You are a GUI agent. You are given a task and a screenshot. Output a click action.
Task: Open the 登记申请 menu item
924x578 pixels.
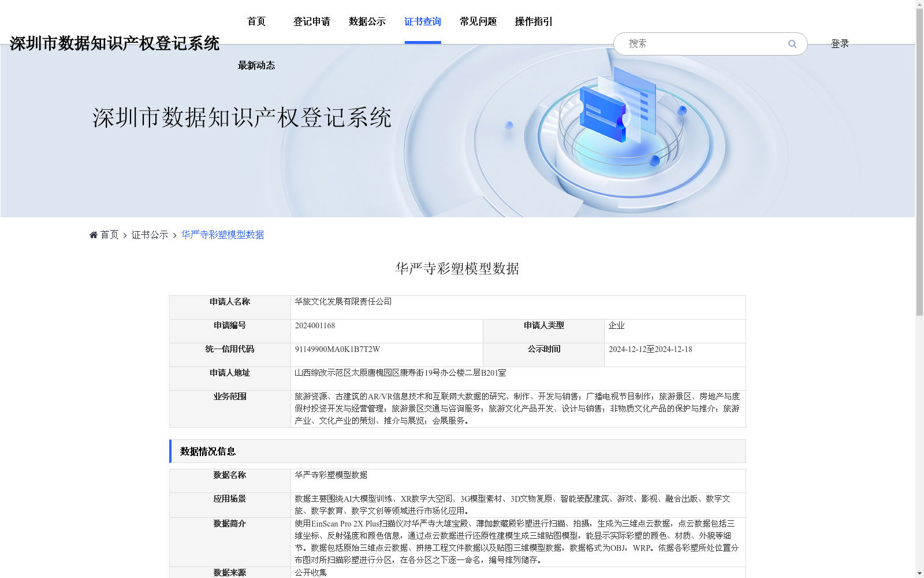pyautogui.click(x=312, y=22)
